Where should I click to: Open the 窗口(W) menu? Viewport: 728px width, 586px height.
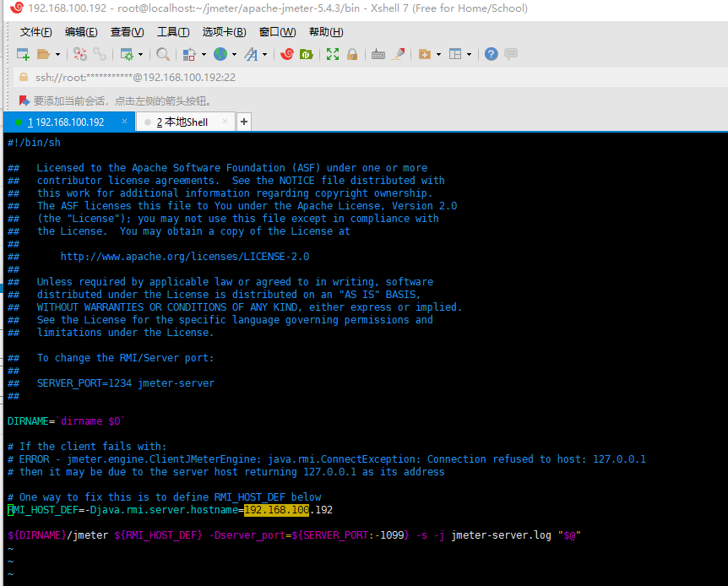(x=277, y=32)
